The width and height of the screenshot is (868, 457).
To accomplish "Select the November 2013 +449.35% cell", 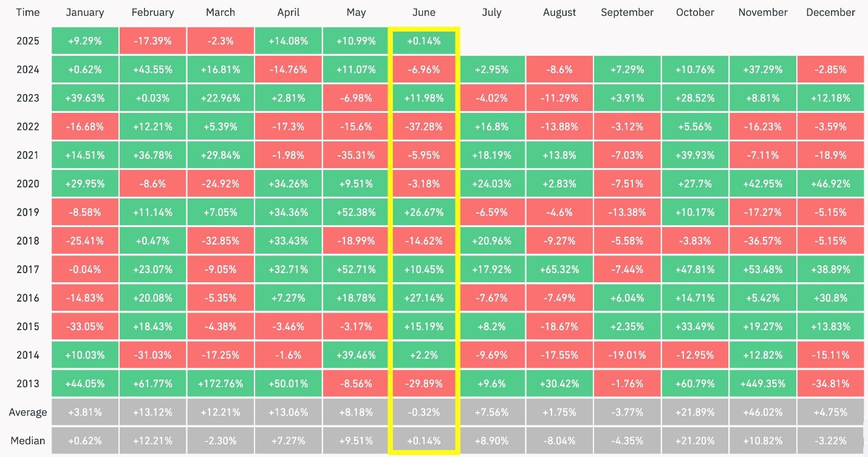I will pyautogui.click(x=763, y=384).
